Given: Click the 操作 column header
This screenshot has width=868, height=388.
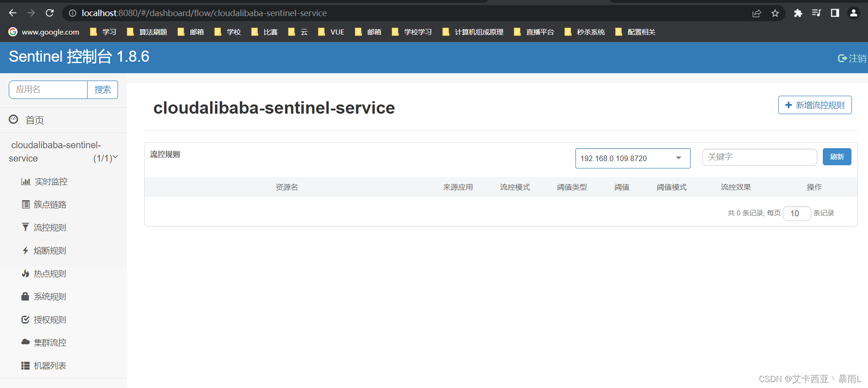Looking at the screenshot, I should click(814, 187).
